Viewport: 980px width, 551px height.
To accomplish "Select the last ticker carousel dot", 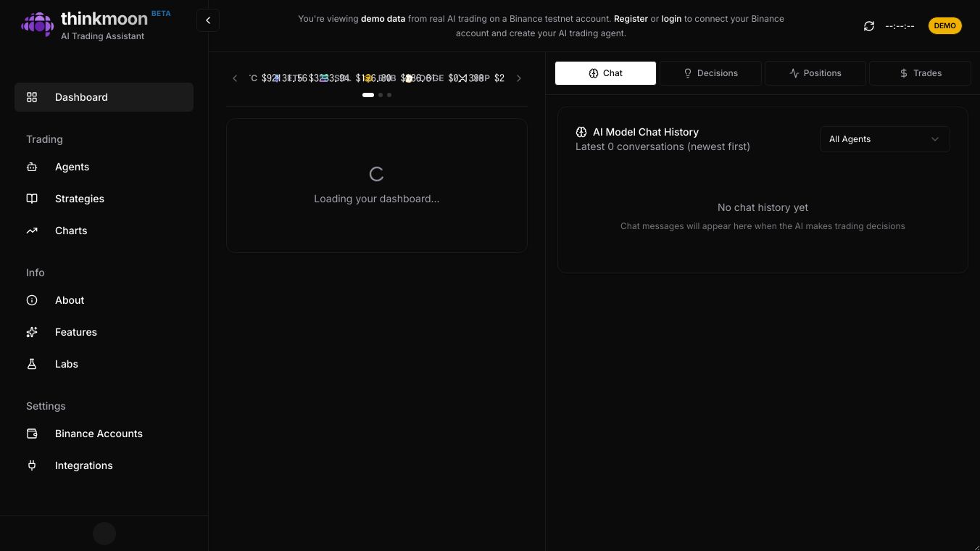I will pos(389,95).
